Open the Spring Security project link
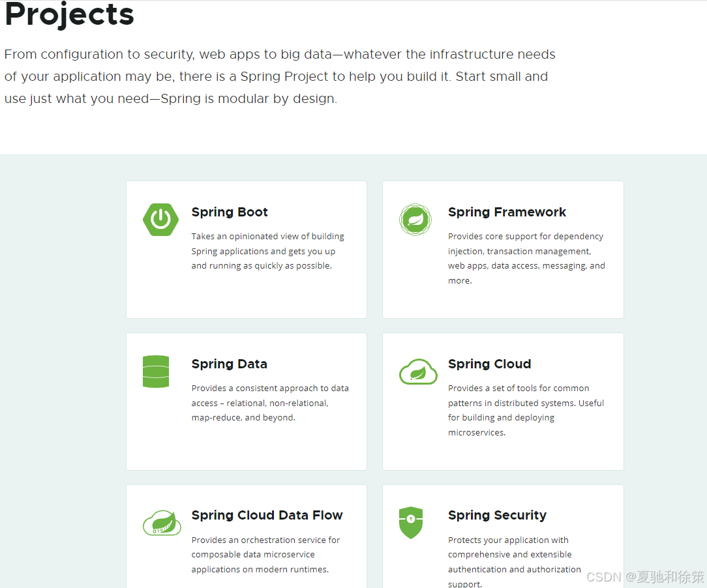707x588 pixels. pyautogui.click(x=497, y=515)
